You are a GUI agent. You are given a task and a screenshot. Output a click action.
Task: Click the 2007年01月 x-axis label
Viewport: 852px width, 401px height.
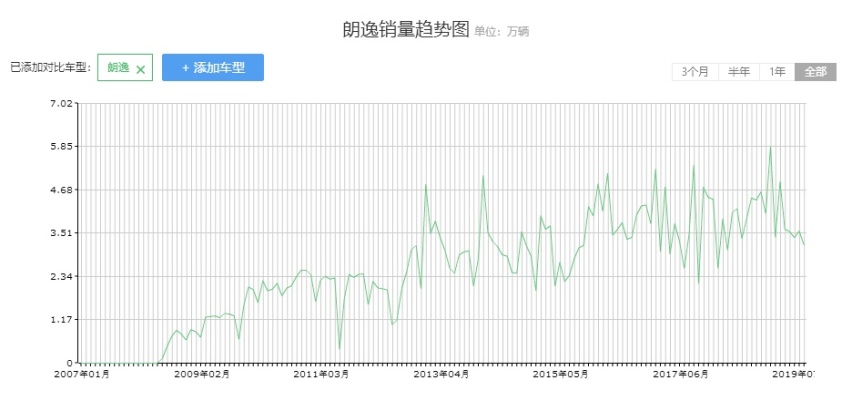[82, 374]
